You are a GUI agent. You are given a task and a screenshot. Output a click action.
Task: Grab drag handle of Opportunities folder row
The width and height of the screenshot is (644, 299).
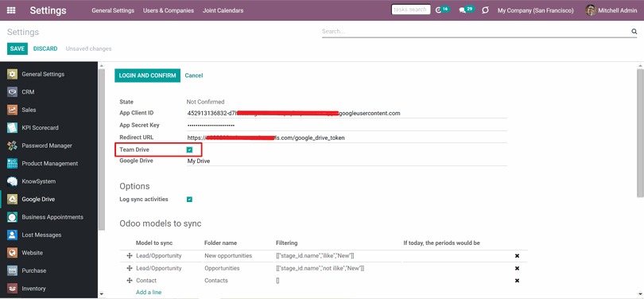pyautogui.click(x=130, y=268)
